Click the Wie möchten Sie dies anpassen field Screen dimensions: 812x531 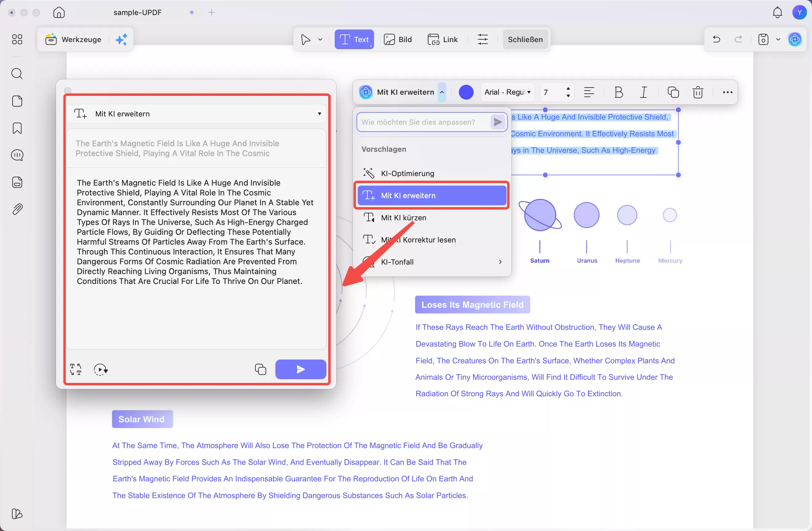423,122
